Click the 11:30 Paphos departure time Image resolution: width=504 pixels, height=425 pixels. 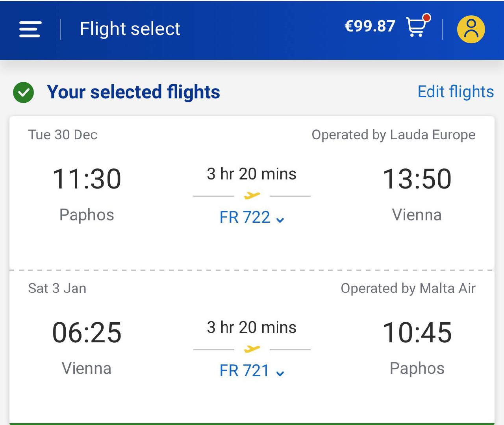click(87, 179)
